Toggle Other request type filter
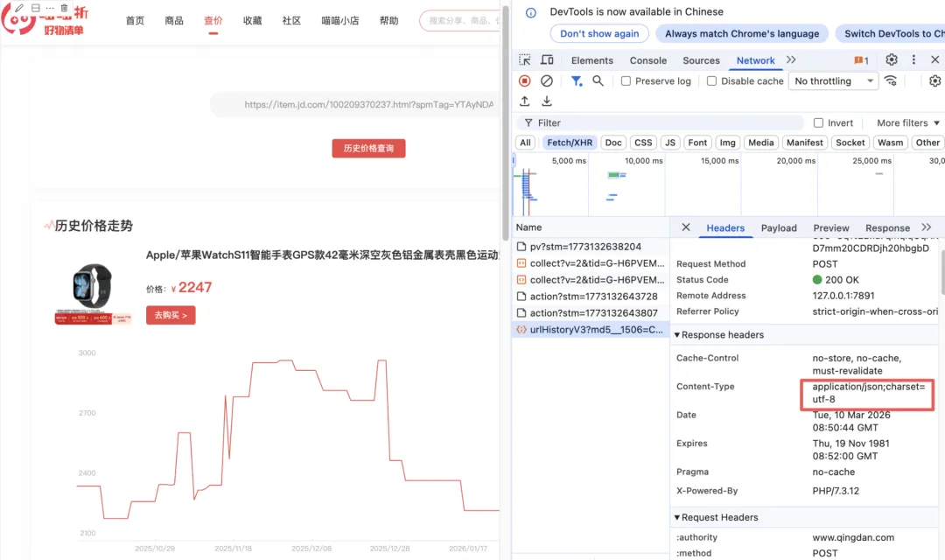This screenshot has width=945, height=560. [927, 143]
